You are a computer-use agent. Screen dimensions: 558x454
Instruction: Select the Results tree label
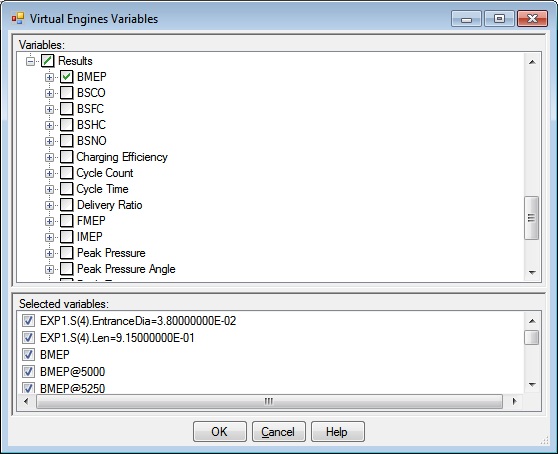coord(75,61)
